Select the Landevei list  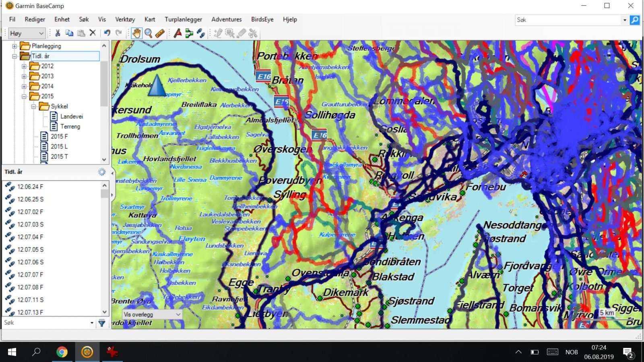[x=71, y=117]
